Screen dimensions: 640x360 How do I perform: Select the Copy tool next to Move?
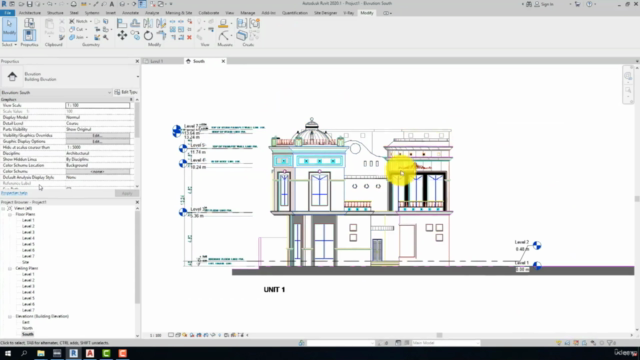coord(135,36)
